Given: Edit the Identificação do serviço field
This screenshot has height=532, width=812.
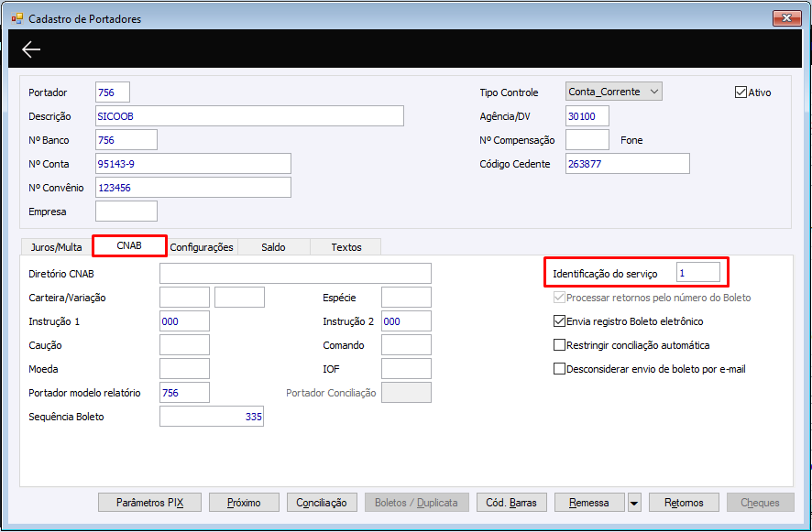Looking at the screenshot, I should click(x=698, y=272).
